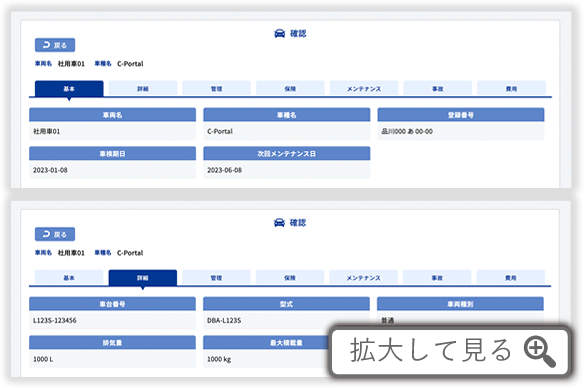
Task: Click 戻る button on the 詳細 tab screen
Action: 55,234
